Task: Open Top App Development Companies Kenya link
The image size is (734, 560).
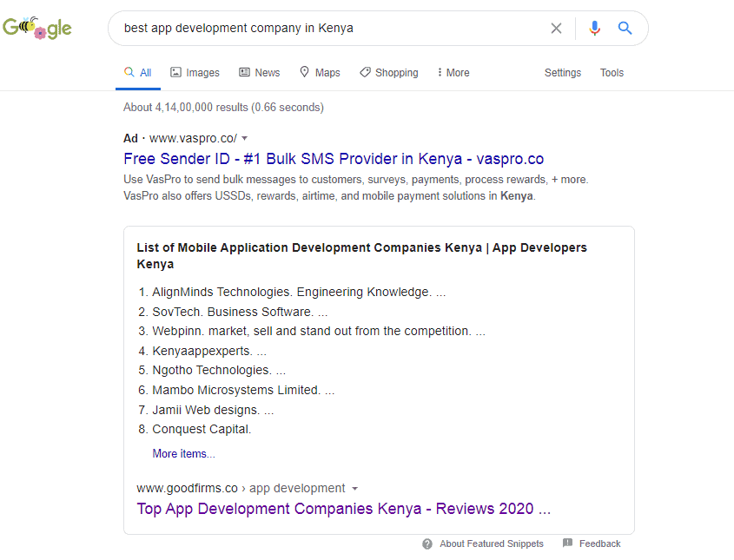Action: (344, 509)
